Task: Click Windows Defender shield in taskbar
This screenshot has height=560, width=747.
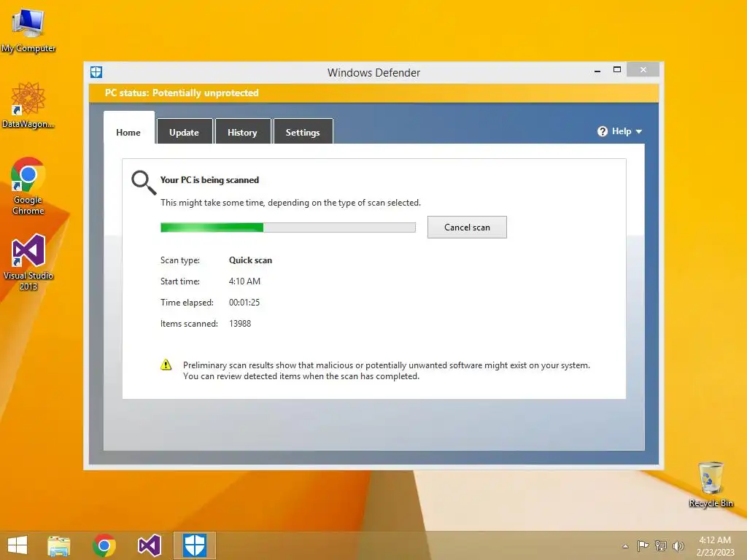Action: [194, 545]
